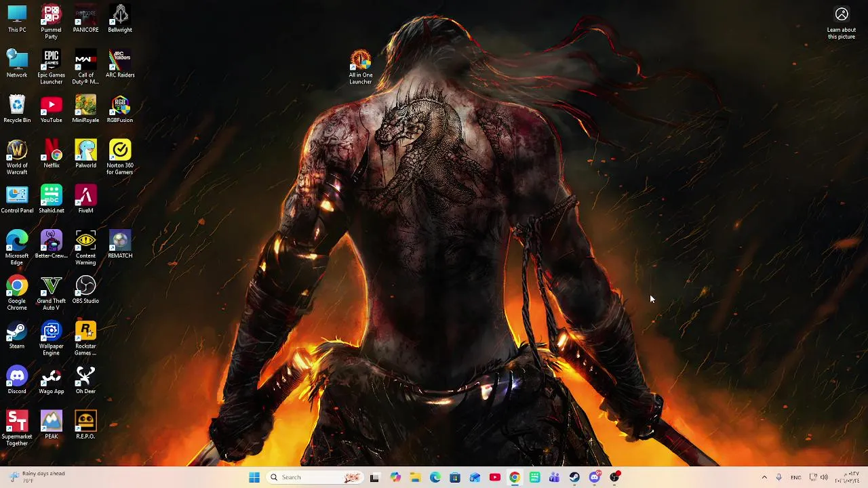
Task: Launch MiniRoyale shortcut
Action: tap(85, 110)
